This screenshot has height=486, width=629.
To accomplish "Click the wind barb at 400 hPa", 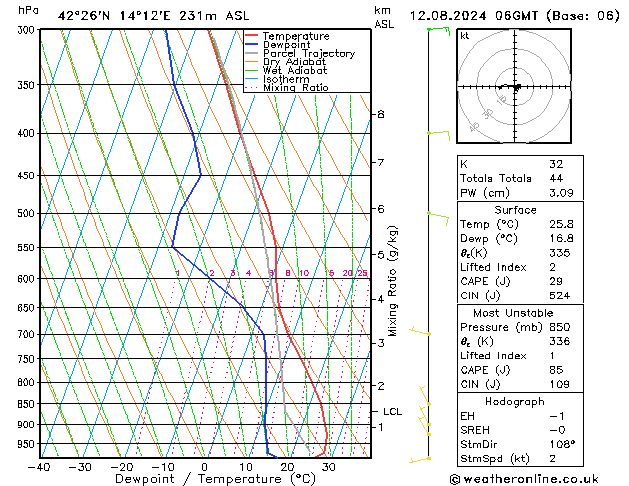I will tap(439, 134).
